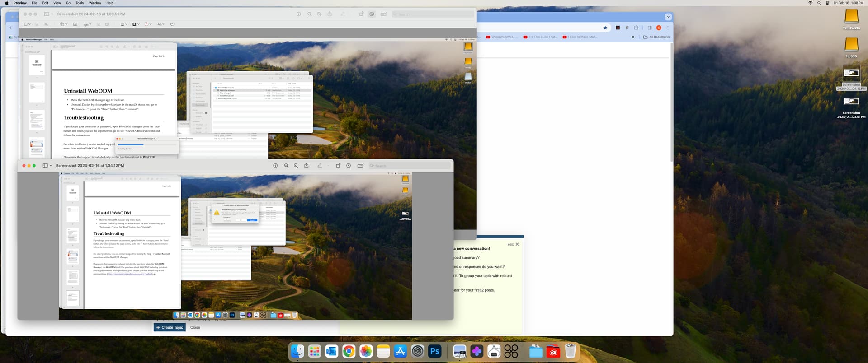The image size is (868, 363).
Task: Zoom out in the 1.04.12 PM Preview window
Action: 286,166
